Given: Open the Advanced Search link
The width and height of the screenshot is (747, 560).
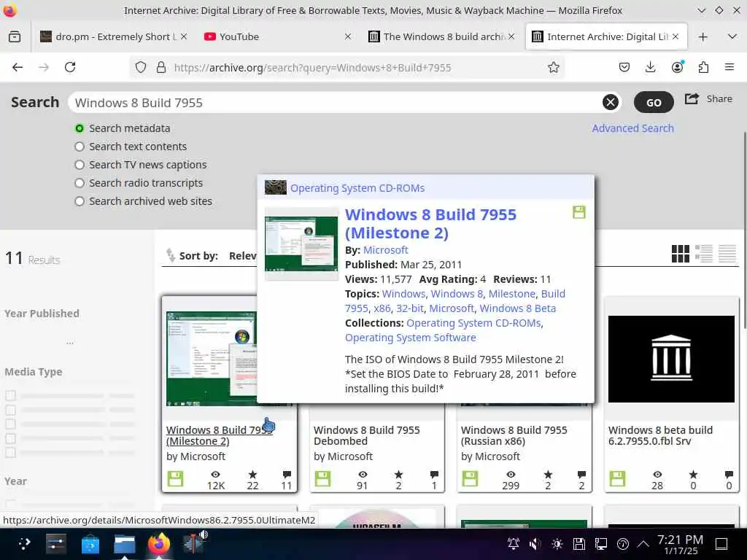Looking at the screenshot, I should coord(632,128).
